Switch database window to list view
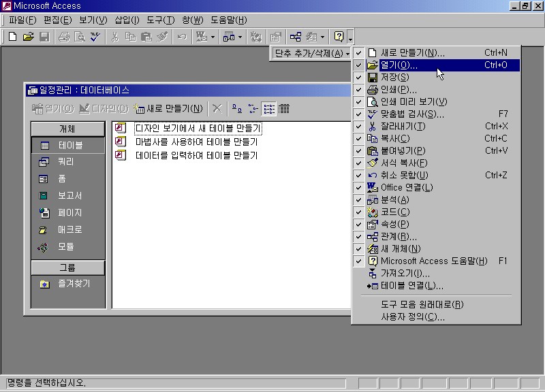This screenshot has width=545, height=392. (x=268, y=109)
